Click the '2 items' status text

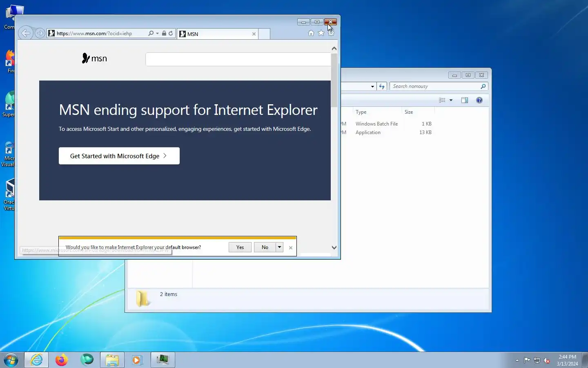169,294
